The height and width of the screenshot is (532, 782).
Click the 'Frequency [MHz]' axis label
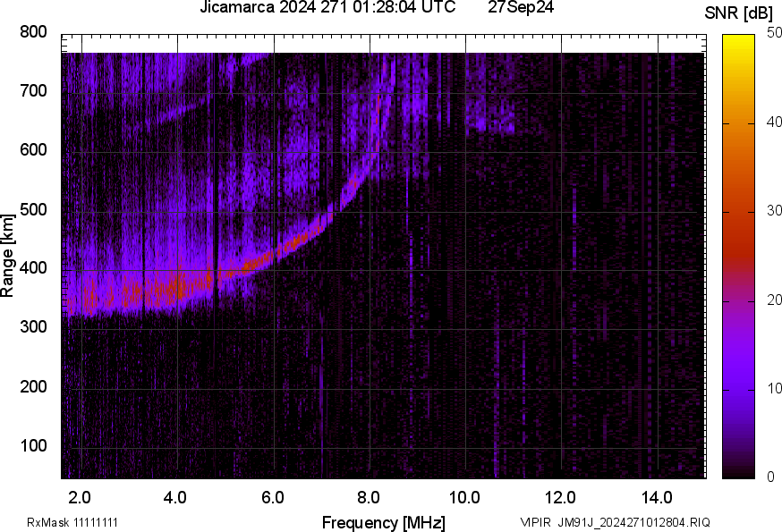pos(383,522)
